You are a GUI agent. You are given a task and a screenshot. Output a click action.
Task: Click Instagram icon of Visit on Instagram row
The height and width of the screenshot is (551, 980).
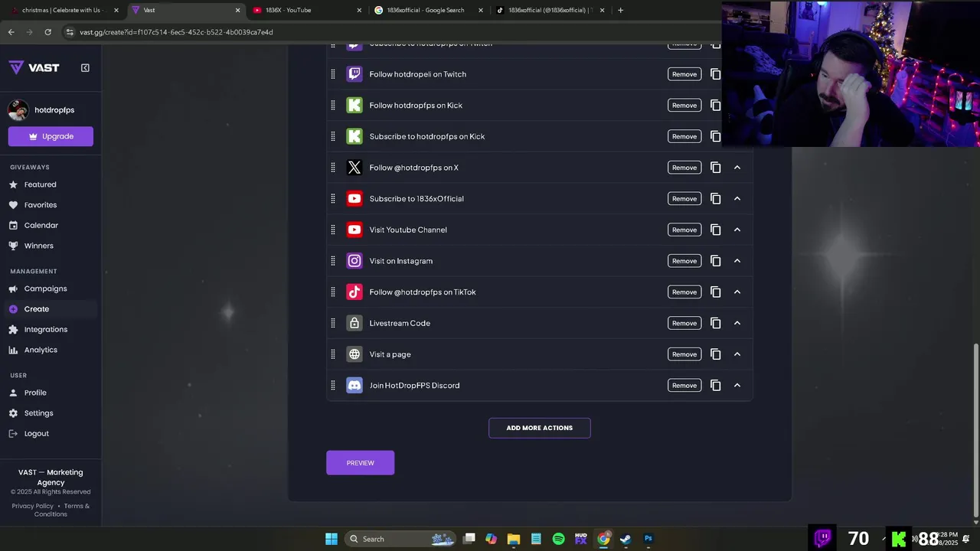point(354,261)
